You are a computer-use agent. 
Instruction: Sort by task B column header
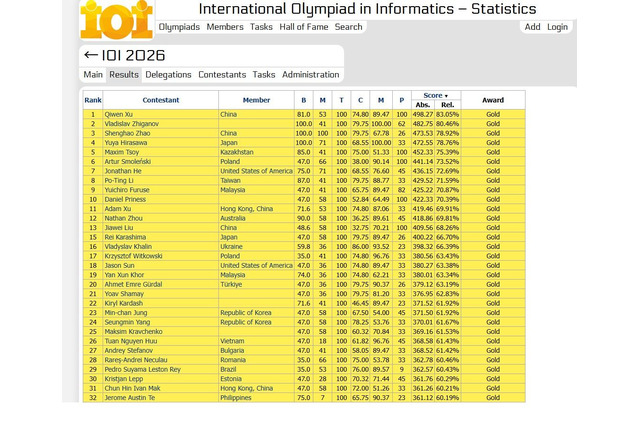[304, 100]
